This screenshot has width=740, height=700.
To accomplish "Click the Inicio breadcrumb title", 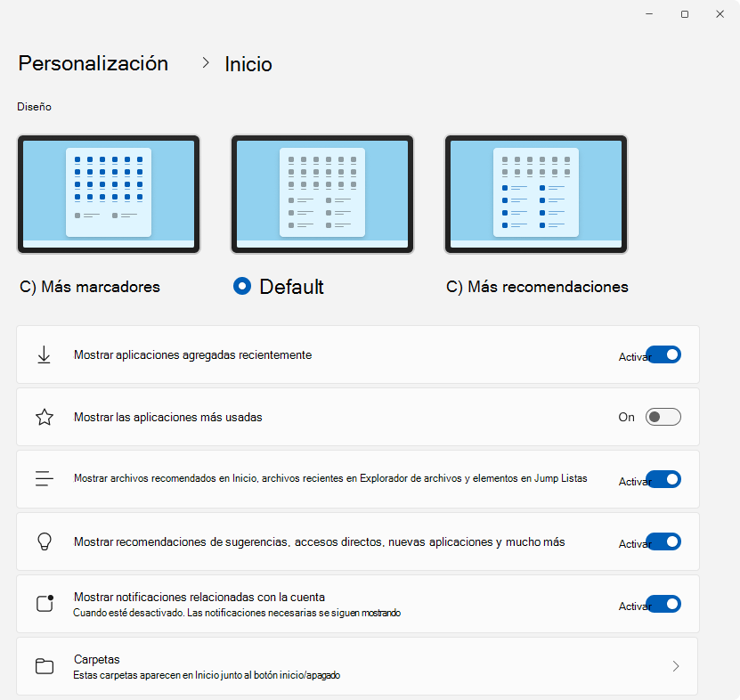I will click(248, 64).
